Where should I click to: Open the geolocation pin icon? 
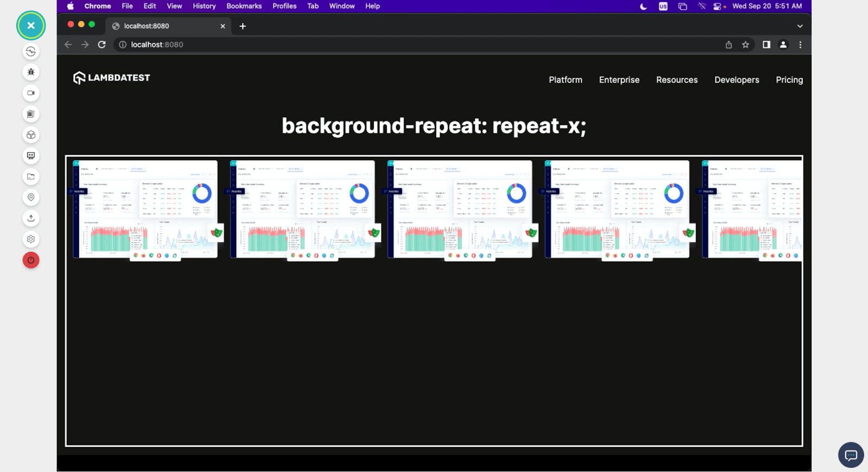31,197
